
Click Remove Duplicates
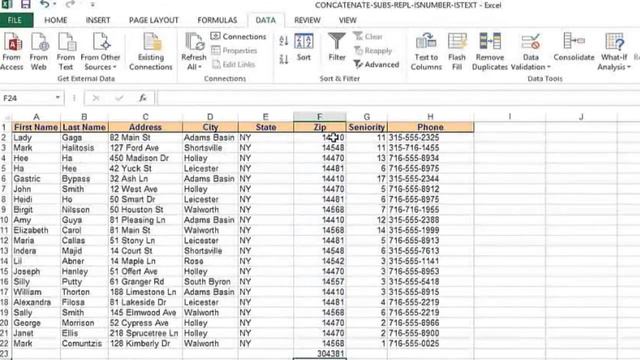pos(490,52)
